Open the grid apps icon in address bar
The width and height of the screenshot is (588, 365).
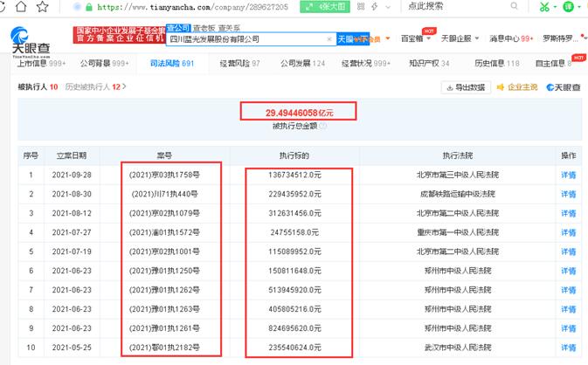coord(361,6)
